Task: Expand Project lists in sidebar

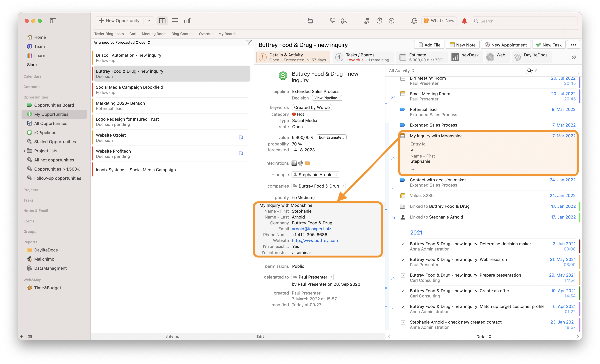Action: click(x=24, y=151)
